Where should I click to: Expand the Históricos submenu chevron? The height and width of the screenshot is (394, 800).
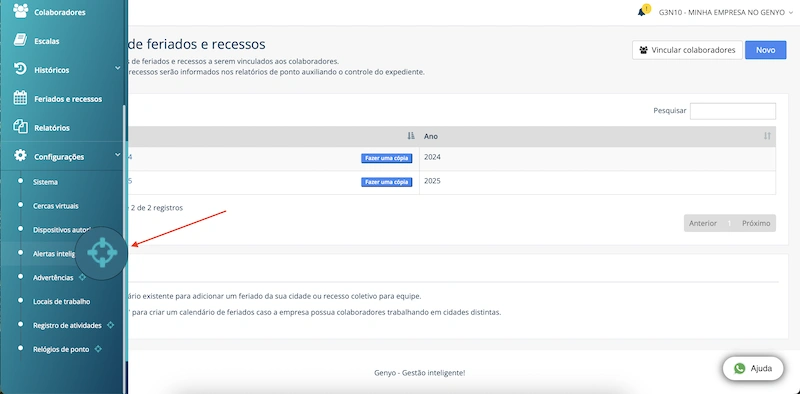click(x=117, y=68)
